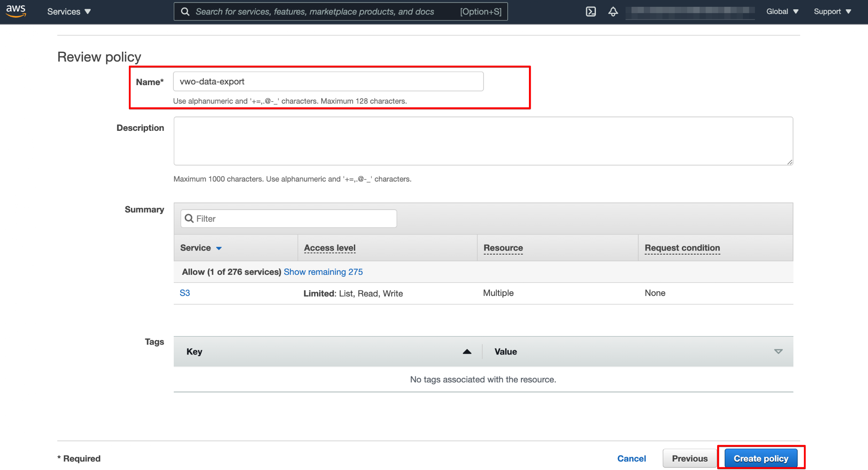Click 'No tags associated with the resource.' text

pyautogui.click(x=483, y=379)
